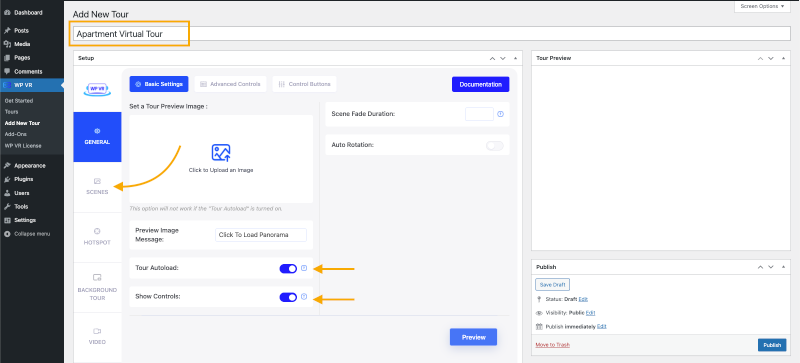Click the Plugins plug icon

coord(7,180)
